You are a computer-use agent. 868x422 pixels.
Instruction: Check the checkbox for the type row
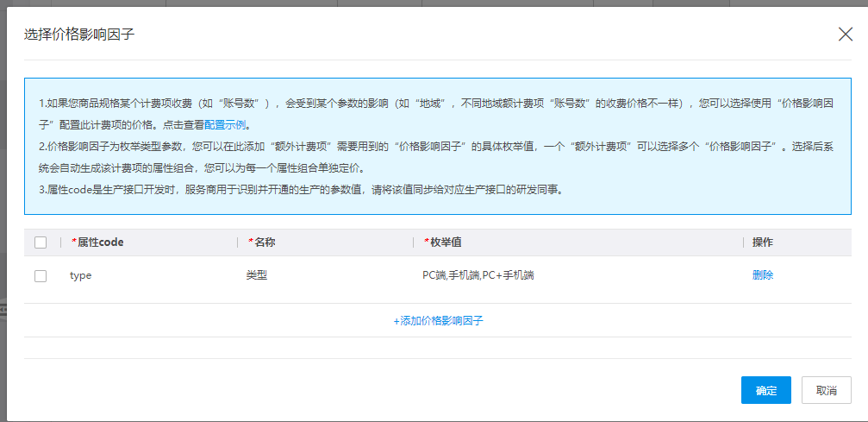41,276
